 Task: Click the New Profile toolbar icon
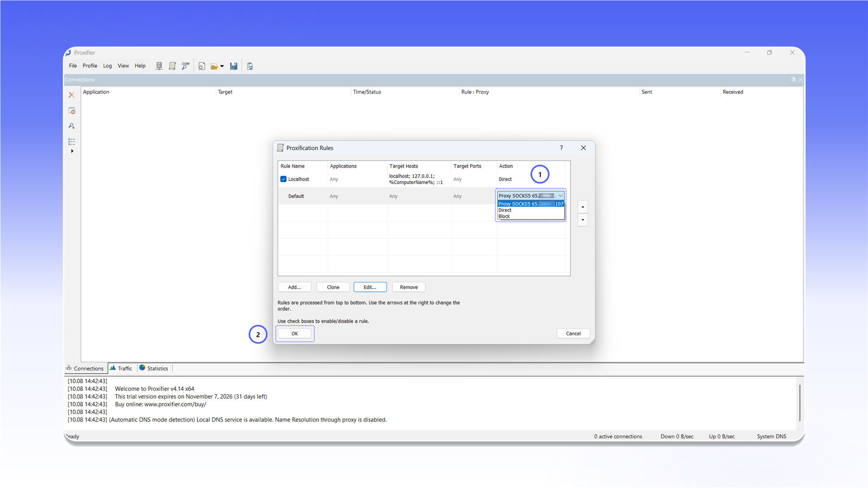(202, 66)
